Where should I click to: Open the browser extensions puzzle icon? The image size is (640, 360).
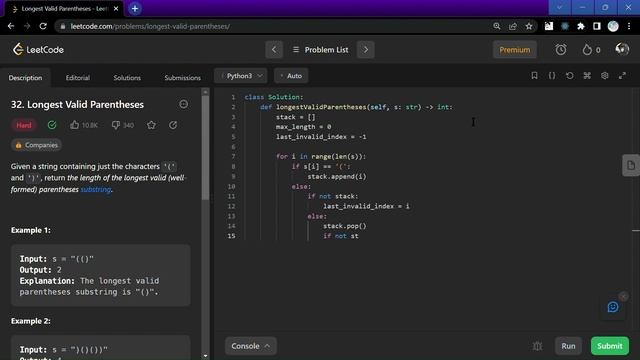pos(580,26)
